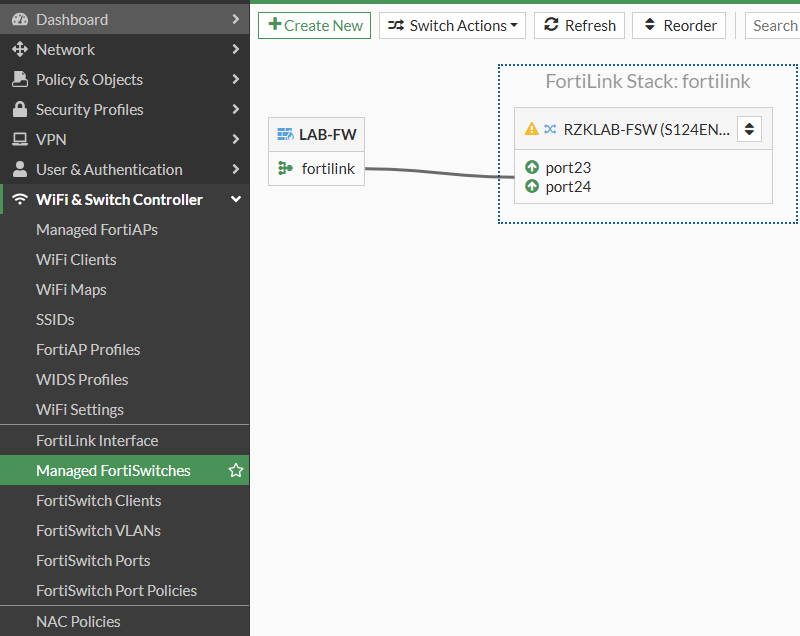Click the WiFi & Switch Controller wifi icon

(x=20, y=199)
